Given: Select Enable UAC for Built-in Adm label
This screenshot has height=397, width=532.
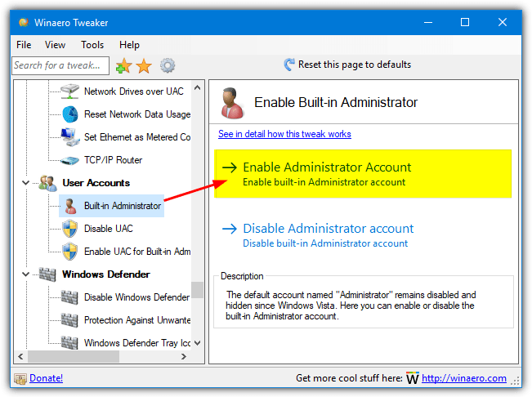Looking at the screenshot, I should (x=137, y=252).
